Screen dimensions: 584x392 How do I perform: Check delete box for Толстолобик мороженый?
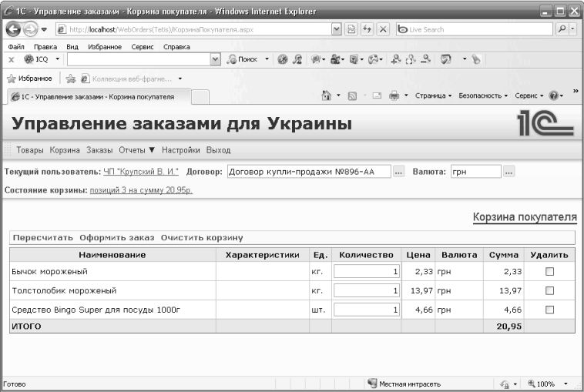point(549,290)
